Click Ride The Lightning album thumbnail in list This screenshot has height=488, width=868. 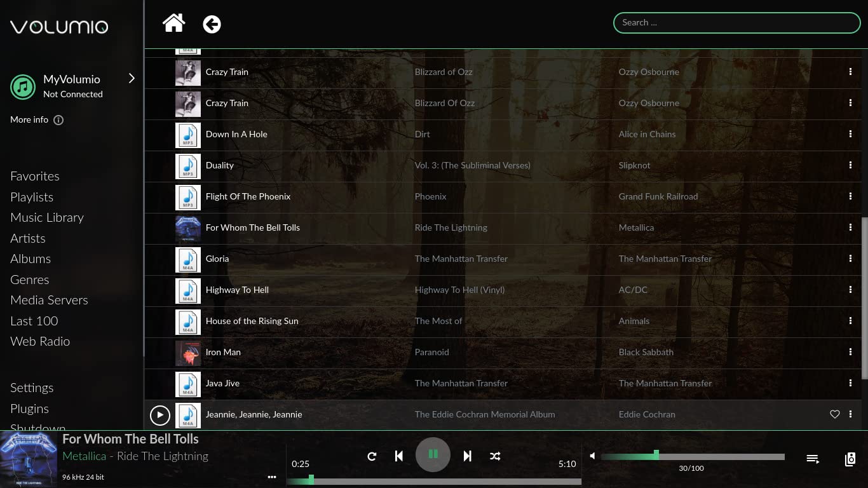[x=188, y=228]
